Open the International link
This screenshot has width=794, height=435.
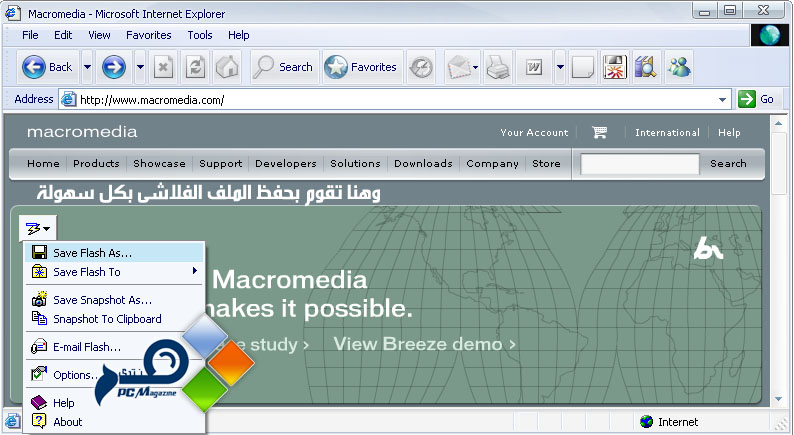pyautogui.click(x=667, y=133)
